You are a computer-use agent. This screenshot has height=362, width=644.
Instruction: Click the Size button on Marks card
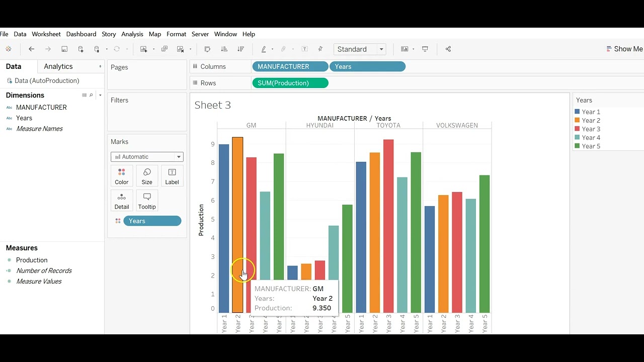pos(147,176)
